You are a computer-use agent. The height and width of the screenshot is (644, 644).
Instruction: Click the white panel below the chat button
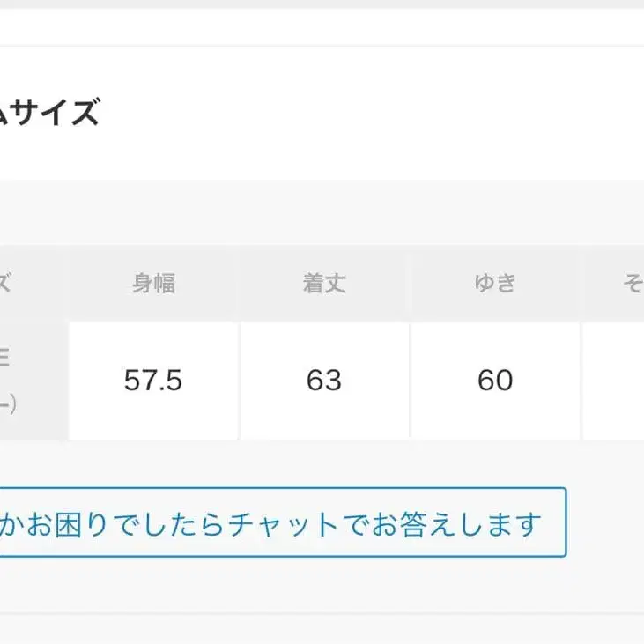[x=322, y=629]
